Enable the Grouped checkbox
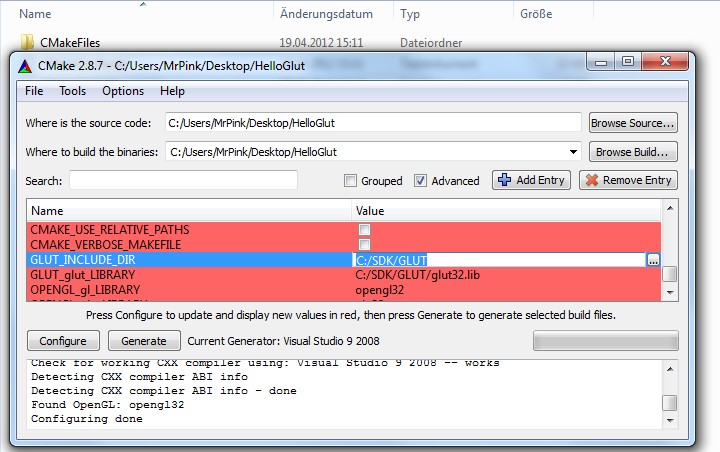720x452 pixels. pos(350,181)
